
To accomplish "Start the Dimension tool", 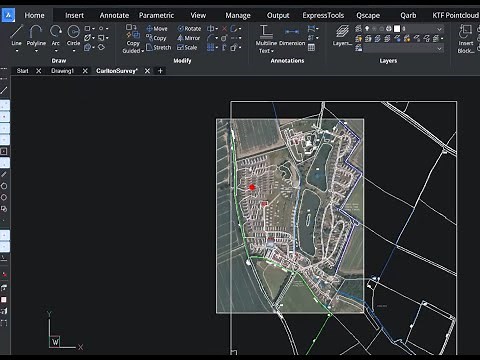I will click(292, 36).
